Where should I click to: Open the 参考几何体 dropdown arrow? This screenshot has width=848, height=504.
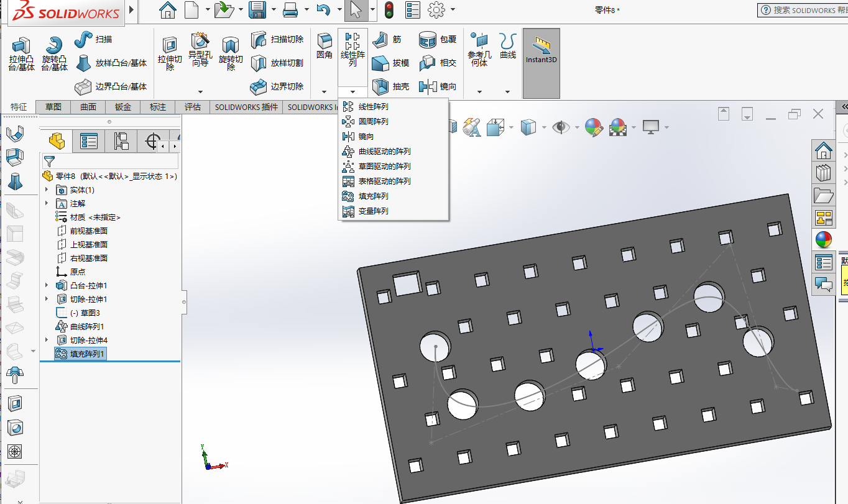tap(479, 92)
